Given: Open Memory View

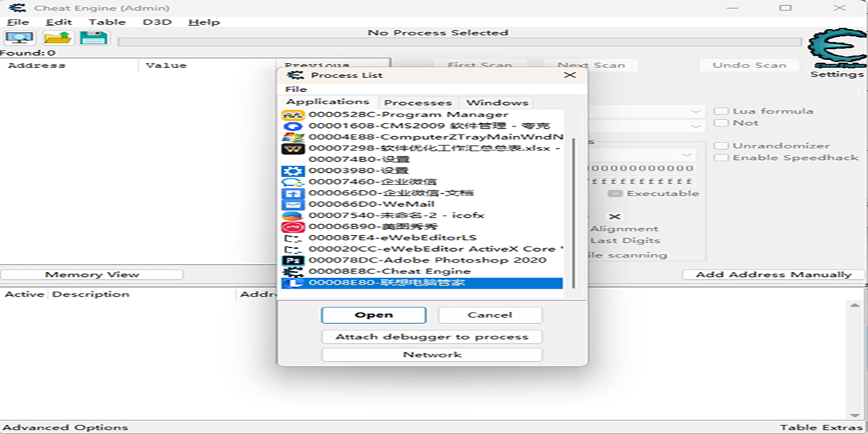Looking at the screenshot, I should click(x=93, y=275).
